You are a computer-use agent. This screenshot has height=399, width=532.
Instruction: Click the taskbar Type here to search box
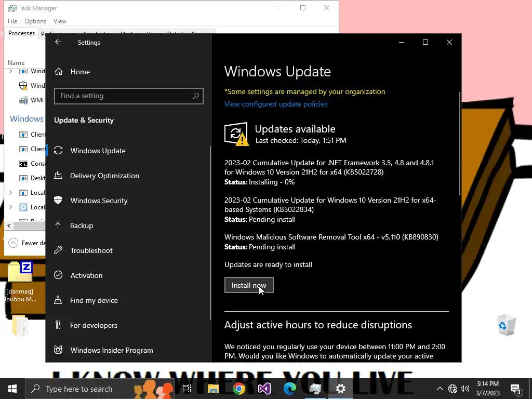pos(100,389)
